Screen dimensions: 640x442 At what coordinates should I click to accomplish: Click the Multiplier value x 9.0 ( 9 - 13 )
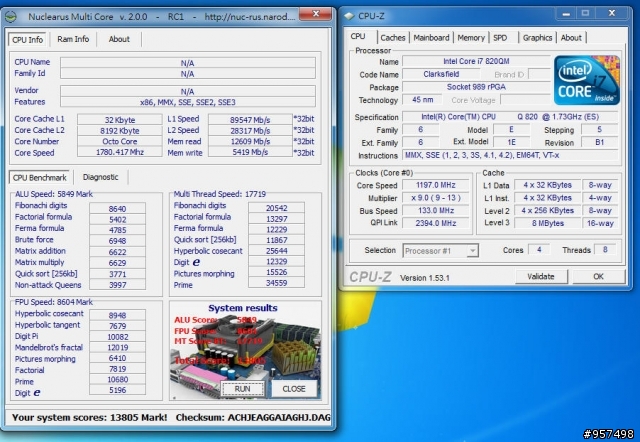pyautogui.click(x=436, y=198)
